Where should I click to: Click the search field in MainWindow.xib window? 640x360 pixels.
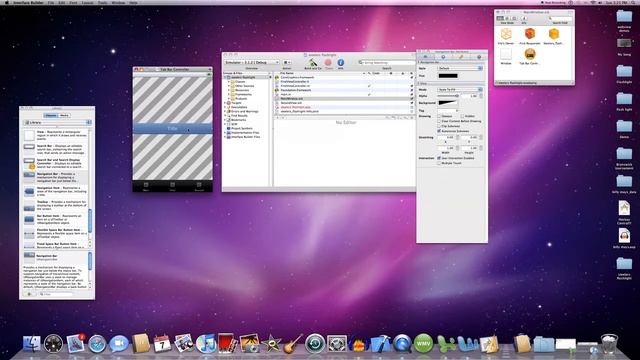point(560,18)
